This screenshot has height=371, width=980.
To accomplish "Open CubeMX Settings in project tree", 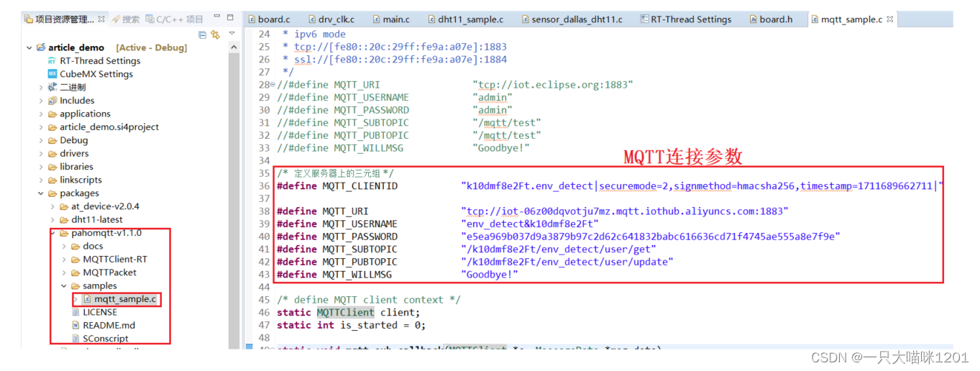I will (x=96, y=73).
